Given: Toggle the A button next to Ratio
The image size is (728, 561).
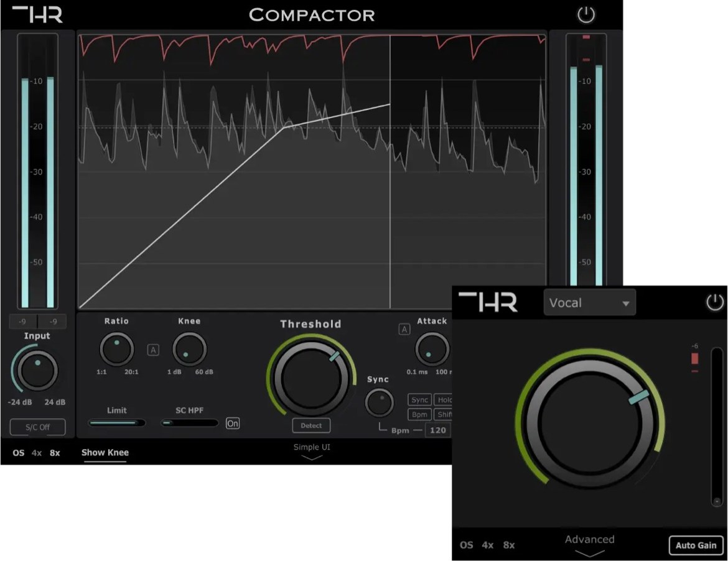Looking at the screenshot, I should pyautogui.click(x=153, y=350).
